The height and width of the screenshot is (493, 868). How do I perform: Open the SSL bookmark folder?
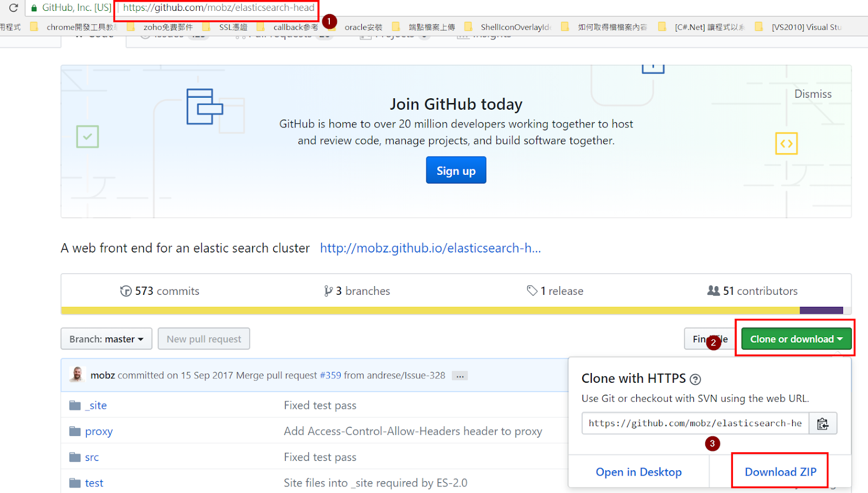pyautogui.click(x=225, y=27)
